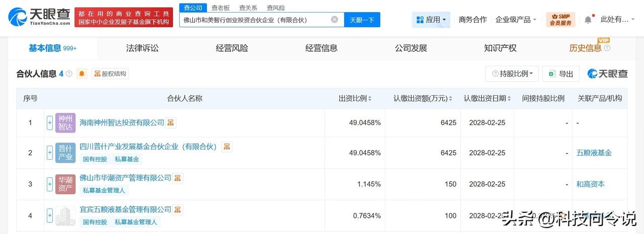
Task: Open the help icon beside 历史信息
Action: pos(607,48)
